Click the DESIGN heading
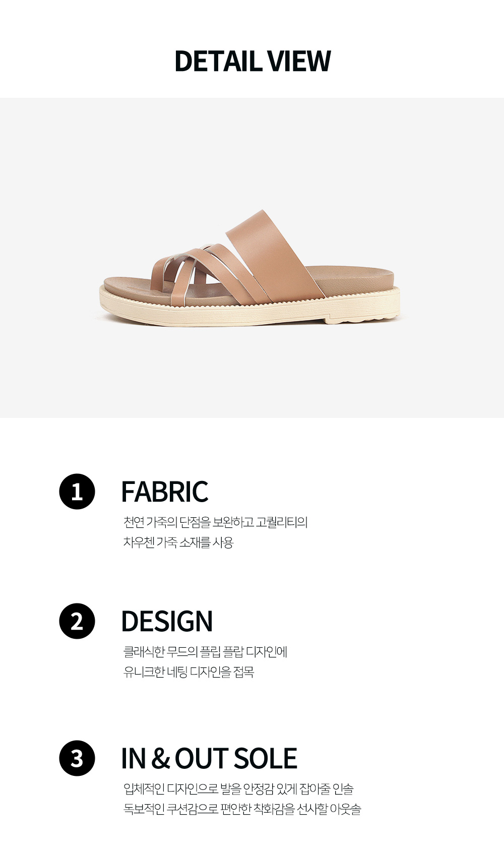Image resolution: width=504 pixels, height=853 pixels. coord(167,621)
